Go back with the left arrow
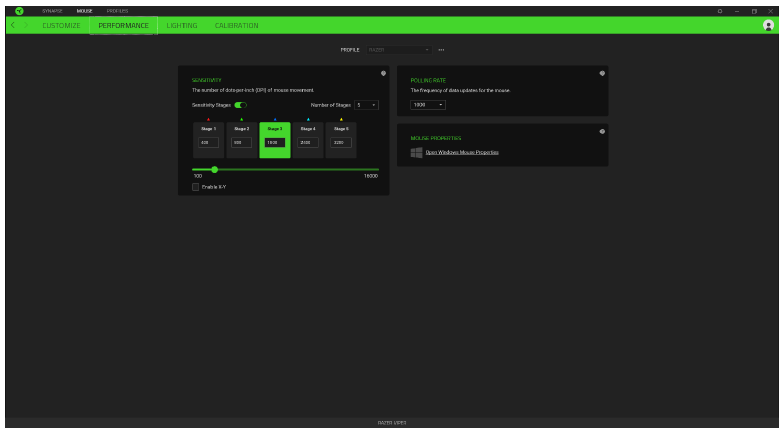This screenshot has width=784, height=434. (x=13, y=25)
